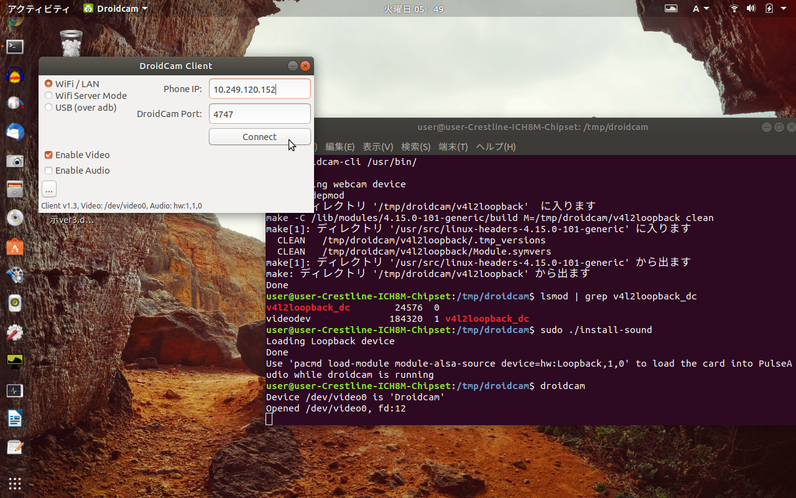Click the アクティビティ activities button
Screen dimensions: 796x498
[39, 9]
